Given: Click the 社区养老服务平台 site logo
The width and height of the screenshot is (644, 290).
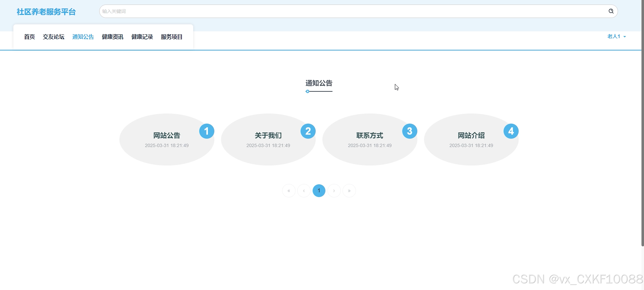Looking at the screenshot, I should 46,12.
